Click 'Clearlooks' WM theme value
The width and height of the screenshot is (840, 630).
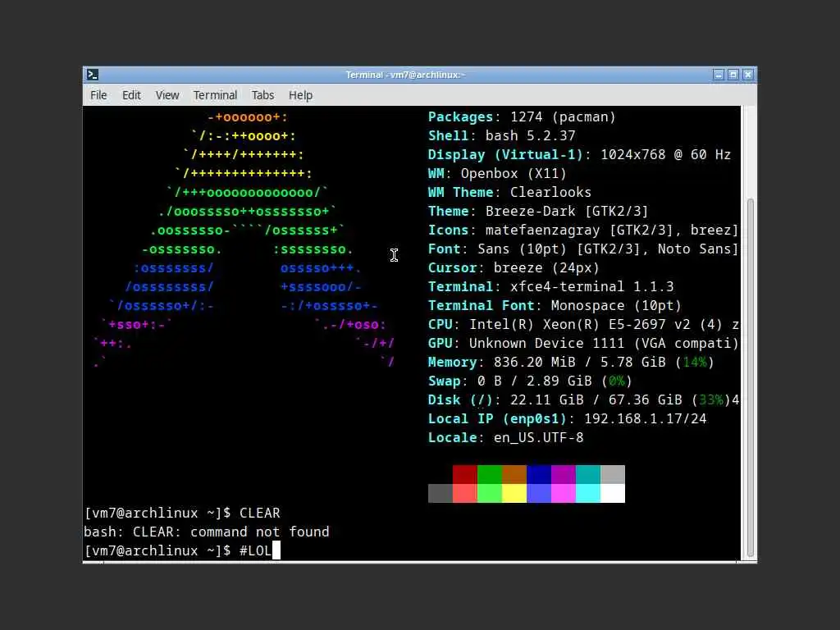pyautogui.click(x=550, y=192)
